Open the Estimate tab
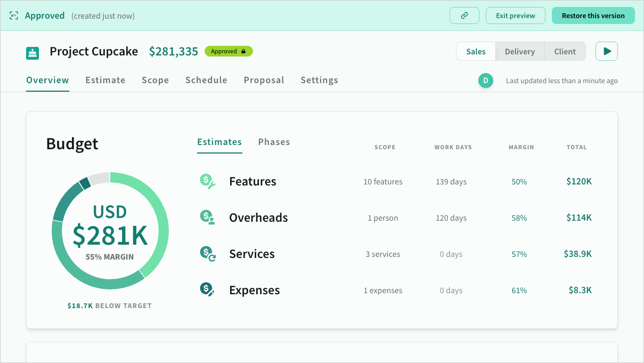644x363 pixels. (x=105, y=80)
